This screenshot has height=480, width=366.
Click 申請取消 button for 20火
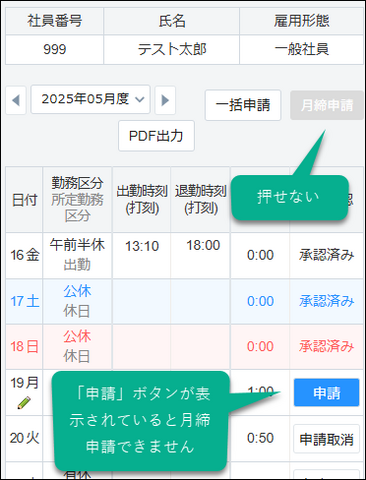click(326, 439)
